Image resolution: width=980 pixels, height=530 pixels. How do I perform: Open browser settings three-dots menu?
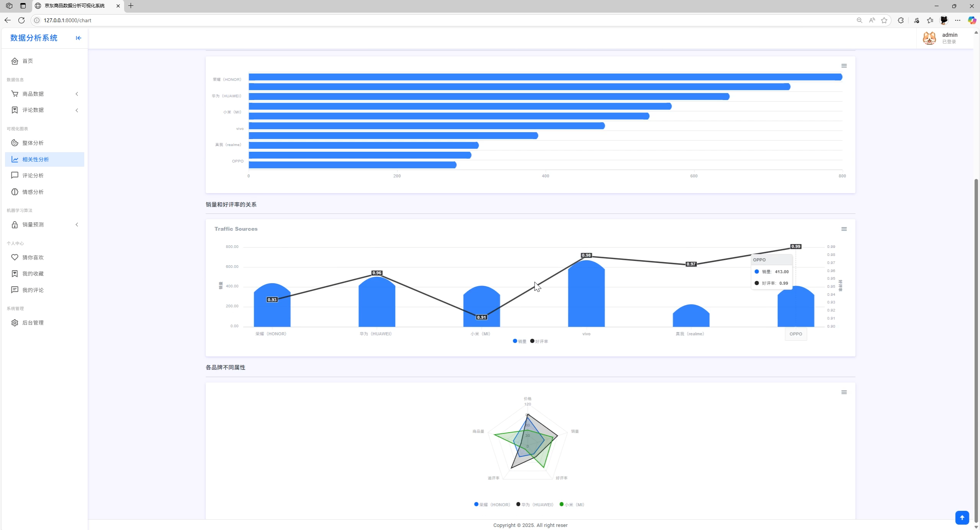[x=958, y=20]
